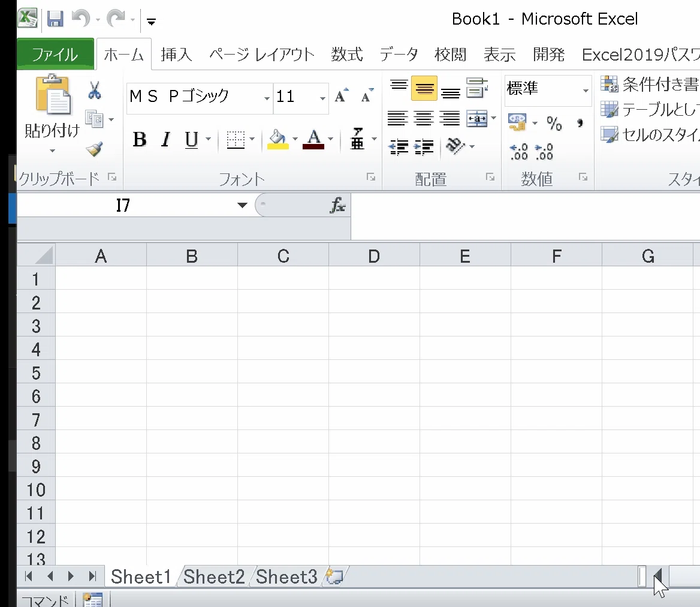Click the Decrease Indent icon

click(398, 147)
